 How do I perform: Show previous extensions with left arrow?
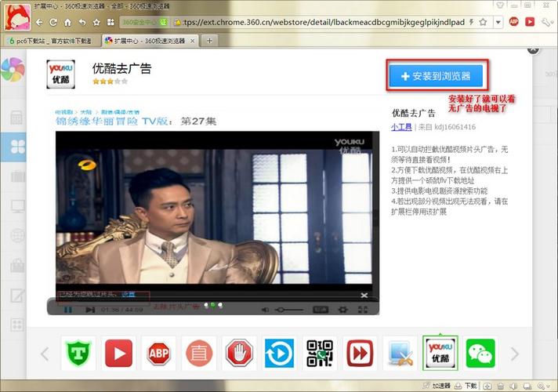pos(45,354)
